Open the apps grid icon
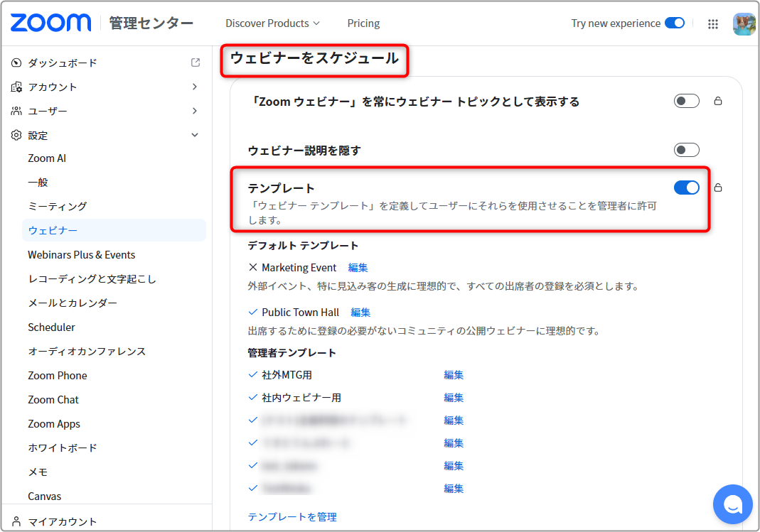 point(712,23)
